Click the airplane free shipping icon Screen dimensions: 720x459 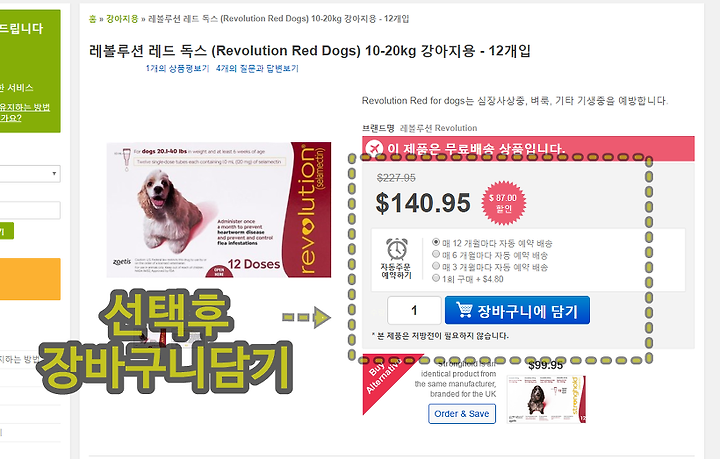[x=374, y=148]
